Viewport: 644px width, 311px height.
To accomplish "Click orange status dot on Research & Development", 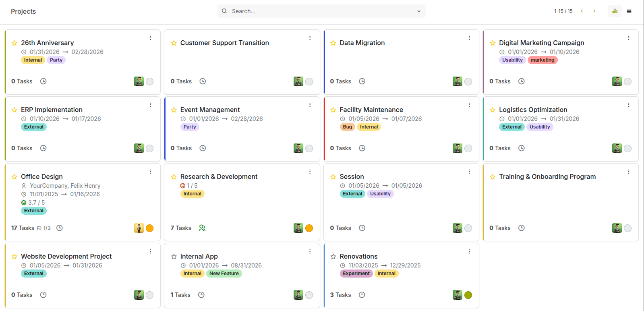I will (x=309, y=228).
